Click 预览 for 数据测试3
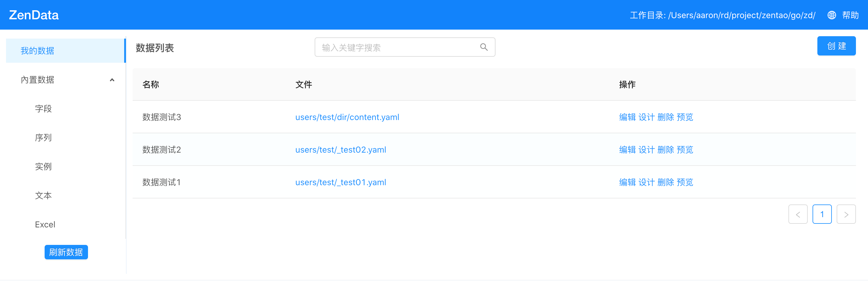The width and height of the screenshot is (868, 304). 685,117
